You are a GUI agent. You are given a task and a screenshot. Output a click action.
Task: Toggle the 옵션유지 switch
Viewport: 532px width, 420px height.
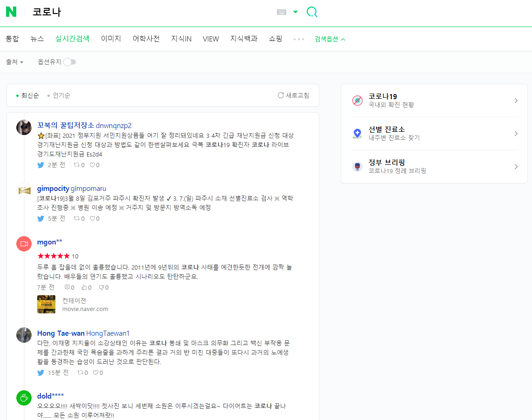tap(69, 62)
